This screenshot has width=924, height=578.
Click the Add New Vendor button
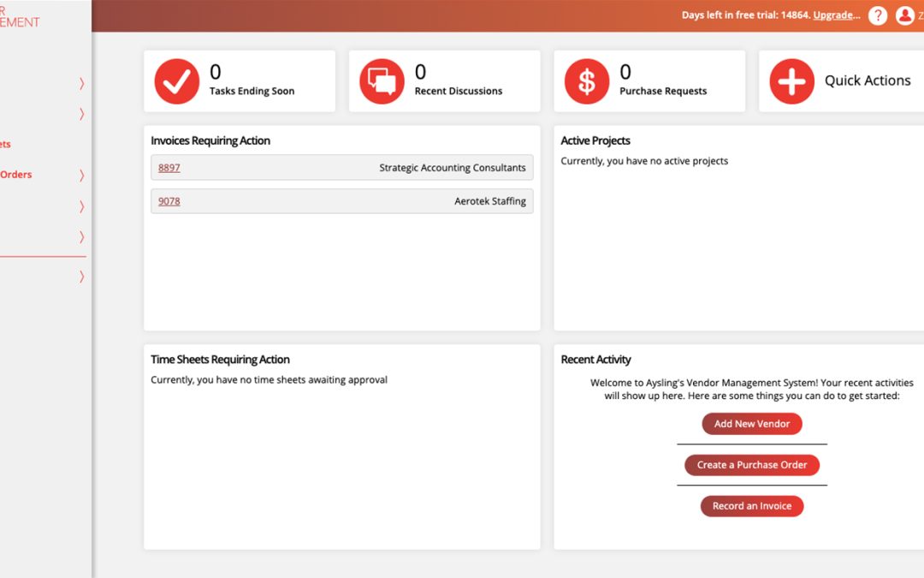[x=752, y=424]
